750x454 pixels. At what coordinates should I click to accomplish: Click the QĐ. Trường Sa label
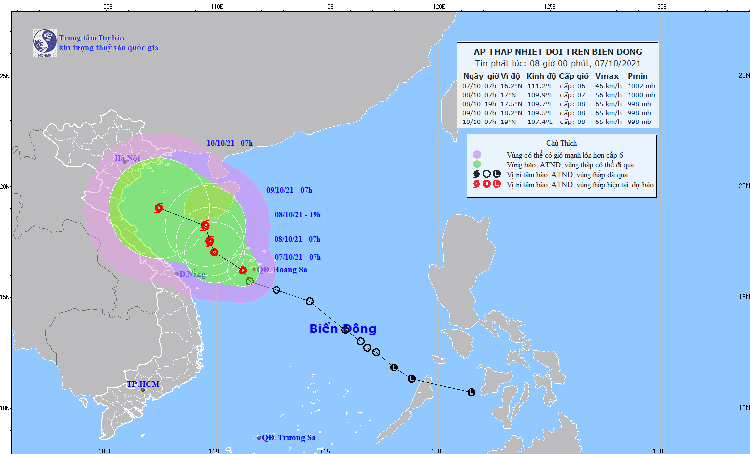(288, 437)
